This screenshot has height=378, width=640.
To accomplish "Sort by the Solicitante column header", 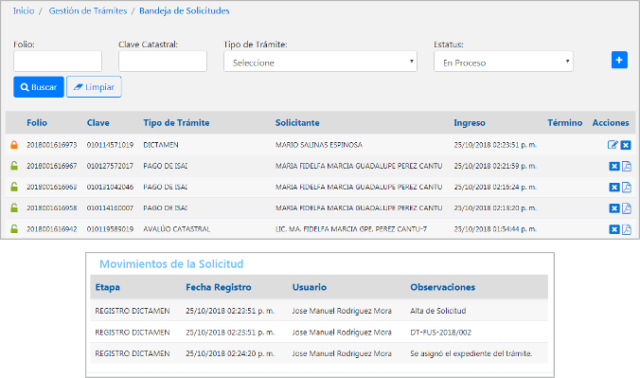I will 297,122.
